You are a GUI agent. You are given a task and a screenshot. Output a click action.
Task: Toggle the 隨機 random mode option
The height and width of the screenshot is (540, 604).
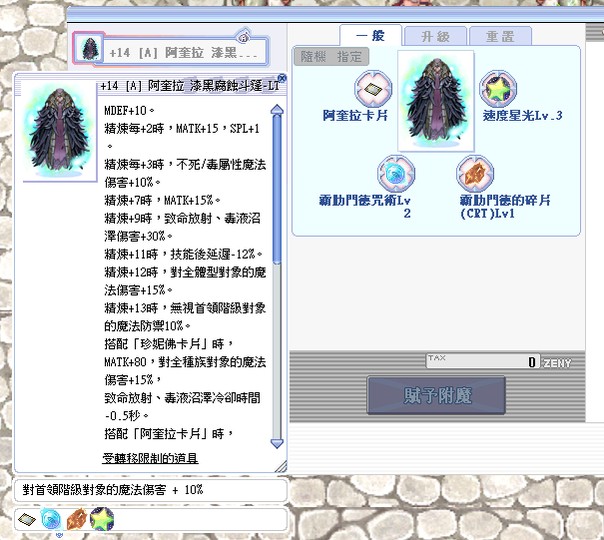click(313, 57)
